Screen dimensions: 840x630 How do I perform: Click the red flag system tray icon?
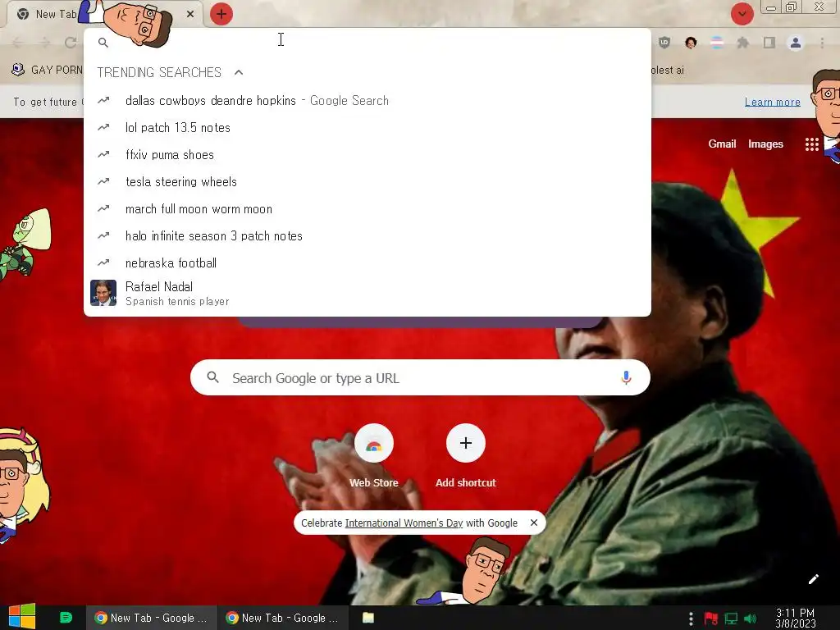click(711, 619)
